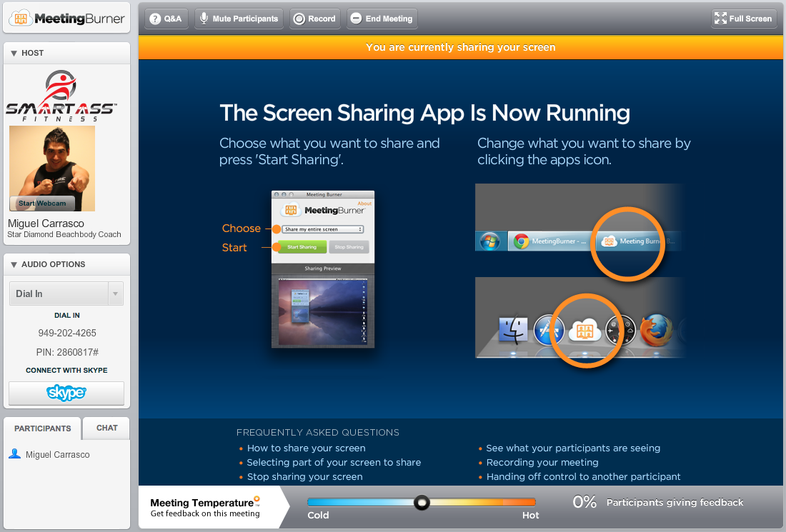Open 'Stop sharing your screen' FAQ
Viewport: 786px width, 532px height.
pyautogui.click(x=305, y=477)
